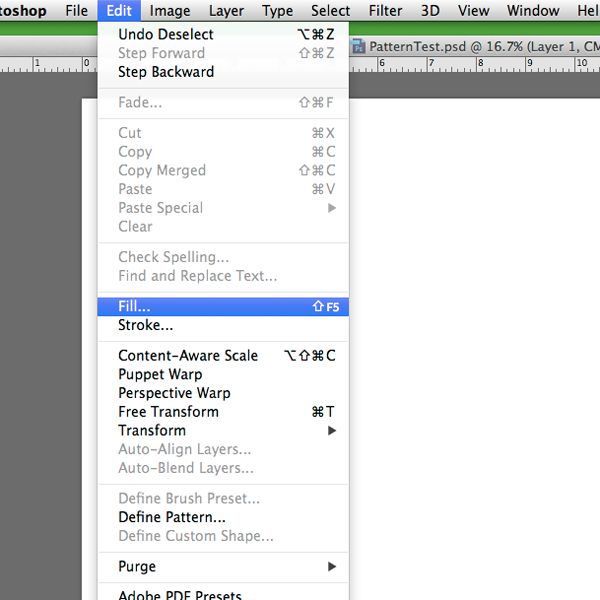Click the horizontal ruler at mark 8
Viewport: 600px width, 600px height.
[480, 63]
